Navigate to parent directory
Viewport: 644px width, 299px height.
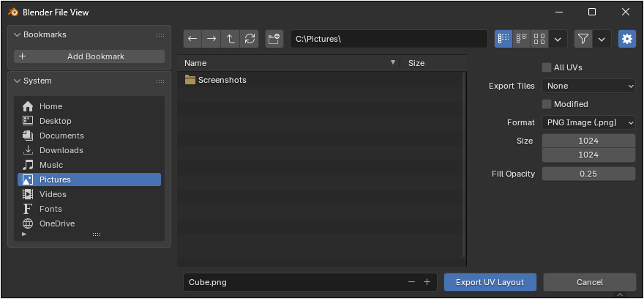coord(231,39)
